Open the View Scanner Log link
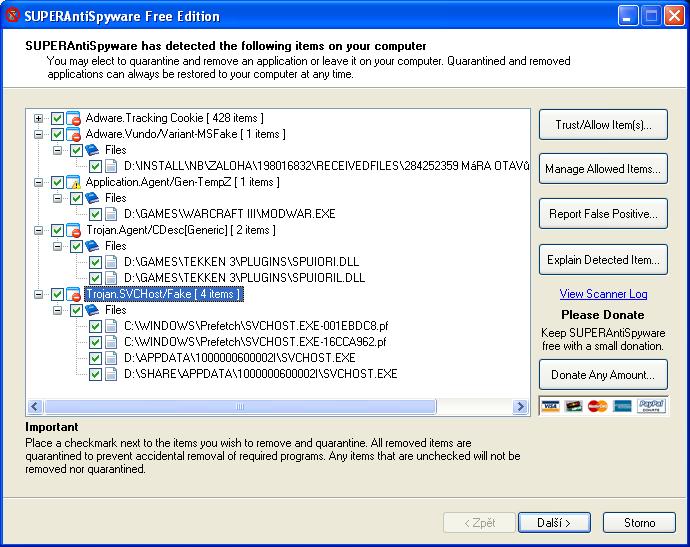The width and height of the screenshot is (690, 547). click(x=603, y=294)
